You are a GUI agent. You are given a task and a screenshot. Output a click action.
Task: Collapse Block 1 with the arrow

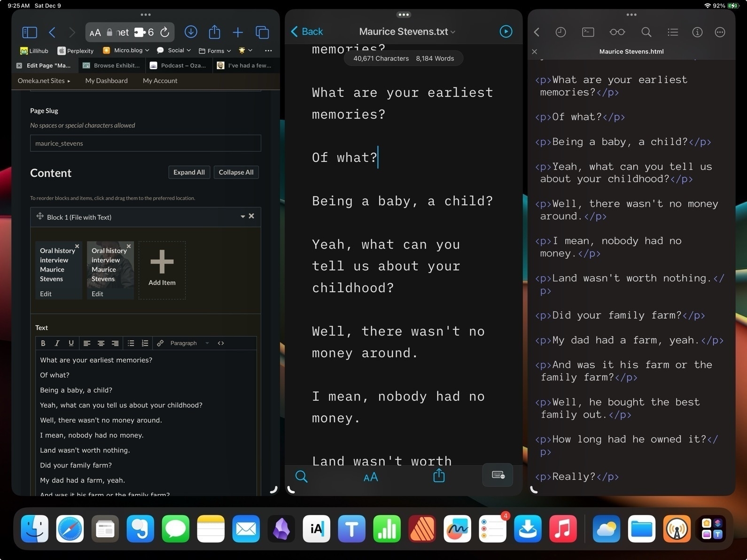242,217
